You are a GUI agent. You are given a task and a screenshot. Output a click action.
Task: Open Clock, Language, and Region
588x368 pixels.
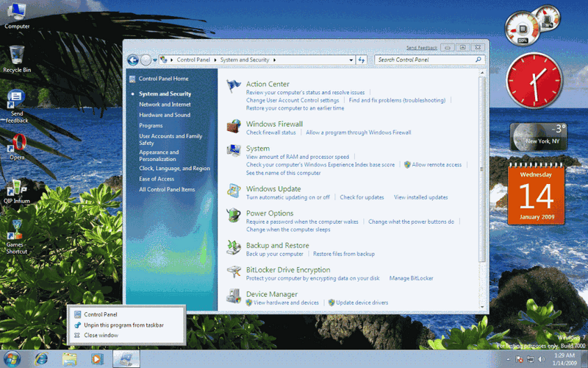click(x=174, y=169)
